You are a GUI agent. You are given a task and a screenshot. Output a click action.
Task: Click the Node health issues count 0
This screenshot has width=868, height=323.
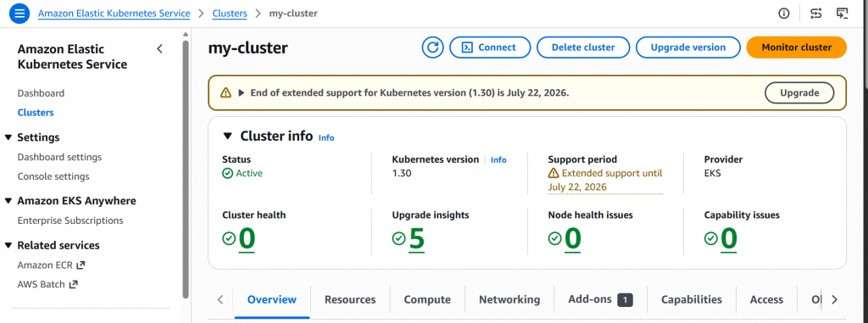[x=573, y=239]
